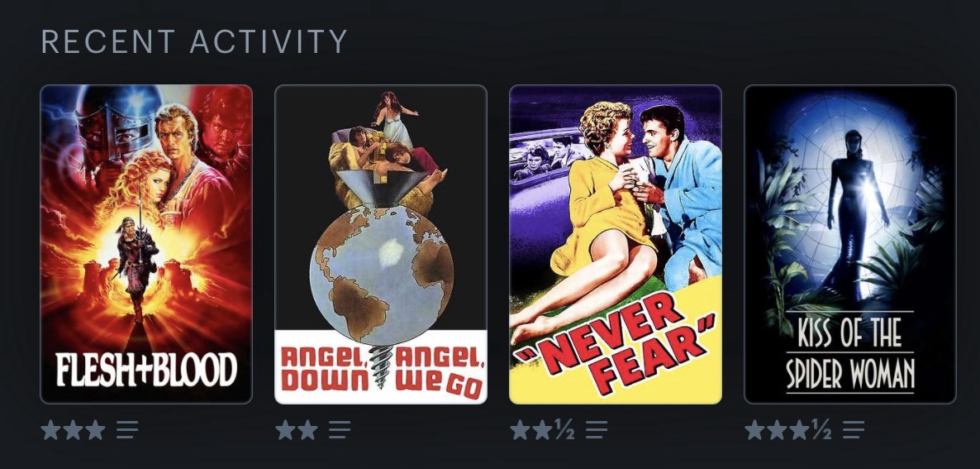
Task: Open the Flesh+Blood film poster
Action: [146, 245]
